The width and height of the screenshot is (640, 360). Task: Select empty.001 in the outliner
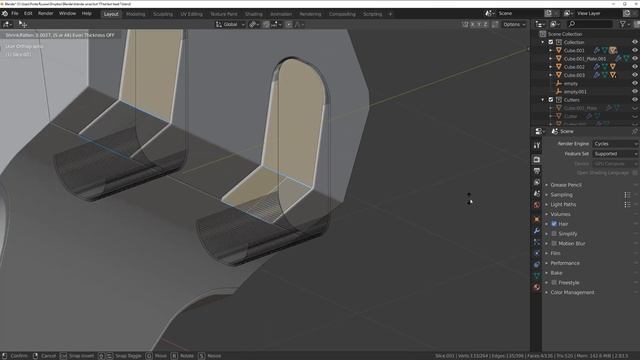(x=575, y=92)
